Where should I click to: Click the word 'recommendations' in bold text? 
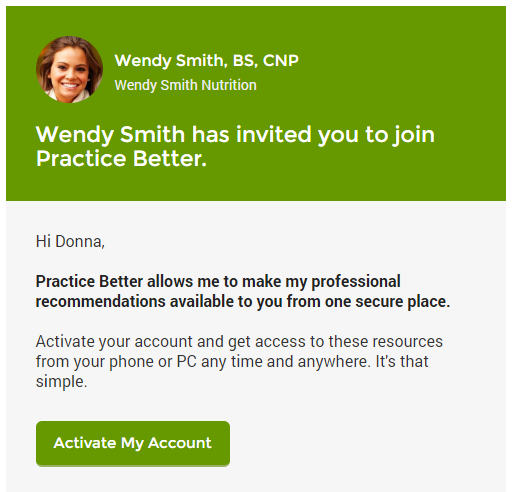(101, 301)
